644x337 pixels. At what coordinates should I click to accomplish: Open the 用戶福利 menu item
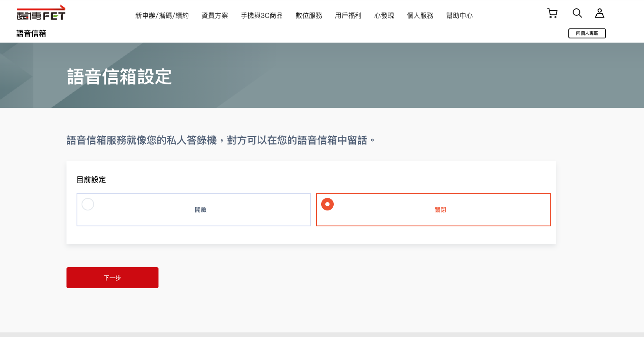[x=348, y=16]
